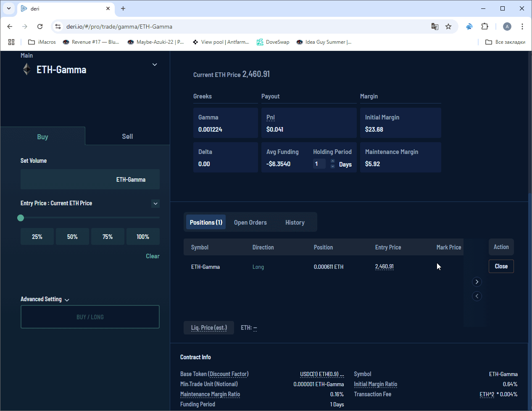The height and width of the screenshot is (411, 532).
Task: Open the Chrome profile avatar
Action: tap(507, 27)
